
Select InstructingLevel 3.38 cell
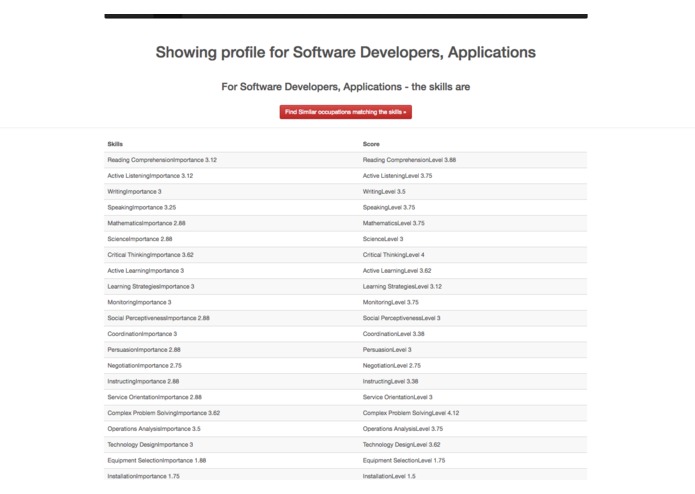pyautogui.click(x=390, y=381)
